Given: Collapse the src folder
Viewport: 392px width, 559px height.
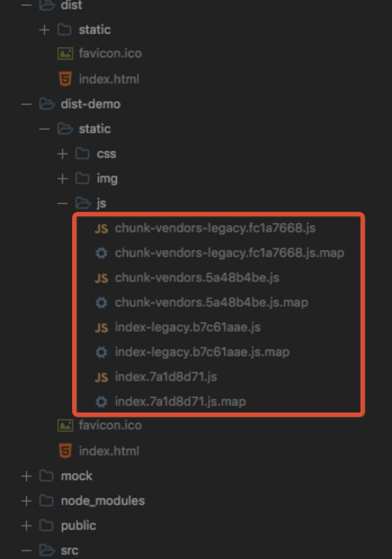Looking at the screenshot, I should tap(26, 550).
